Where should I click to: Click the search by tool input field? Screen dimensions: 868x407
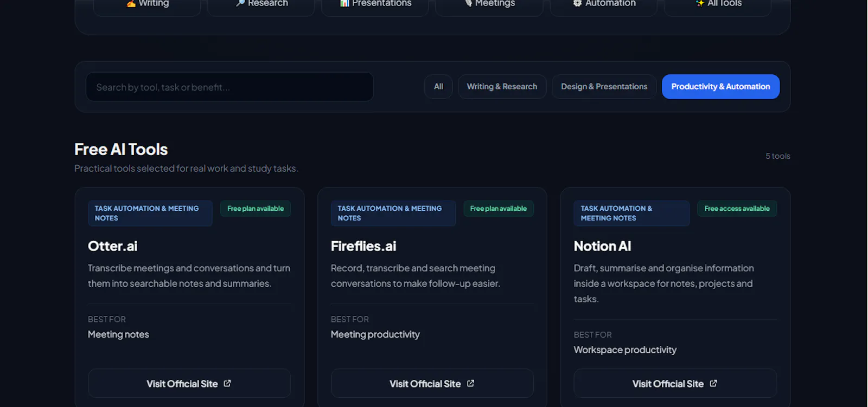[229, 87]
